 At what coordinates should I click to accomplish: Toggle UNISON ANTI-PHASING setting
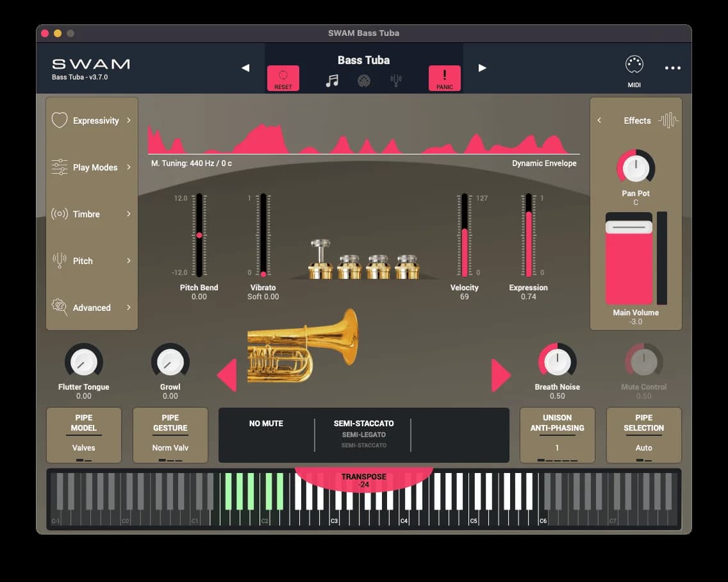pyautogui.click(x=557, y=435)
